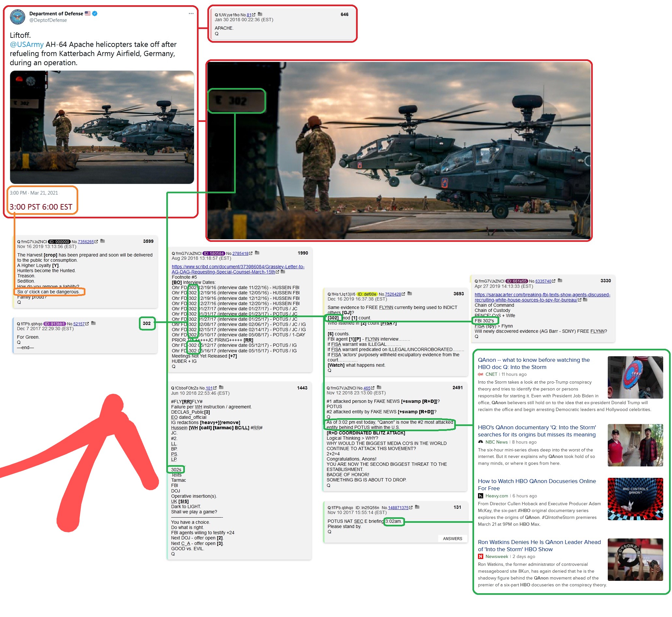Image resolution: width=672 pixels, height=617 pixels.
Task: Click the Department of Defense display name
Action: 56,14
